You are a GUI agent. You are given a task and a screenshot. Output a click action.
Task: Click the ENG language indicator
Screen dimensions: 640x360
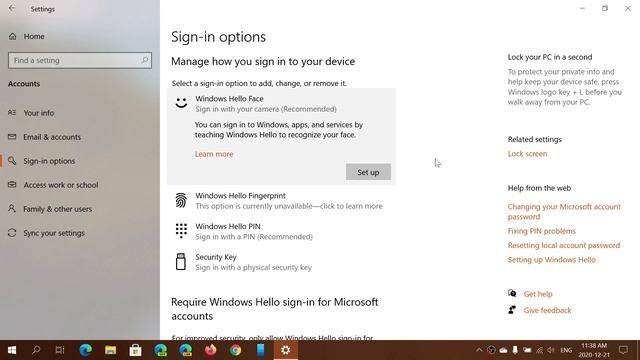(x=566, y=350)
